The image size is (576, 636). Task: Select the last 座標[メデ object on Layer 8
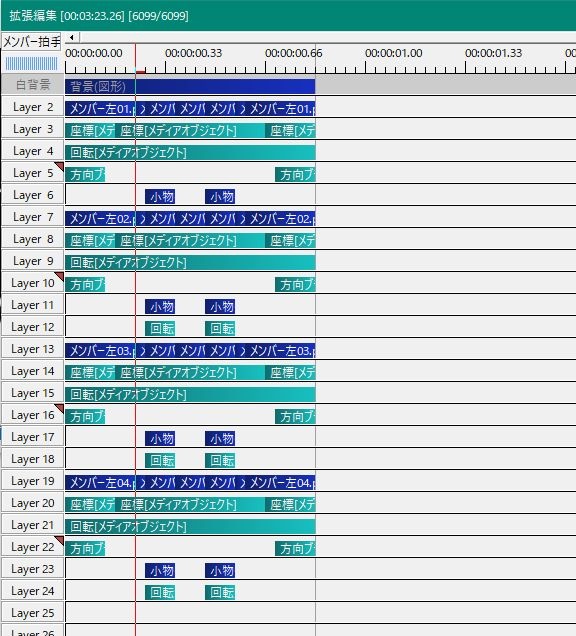coord(290,241)
